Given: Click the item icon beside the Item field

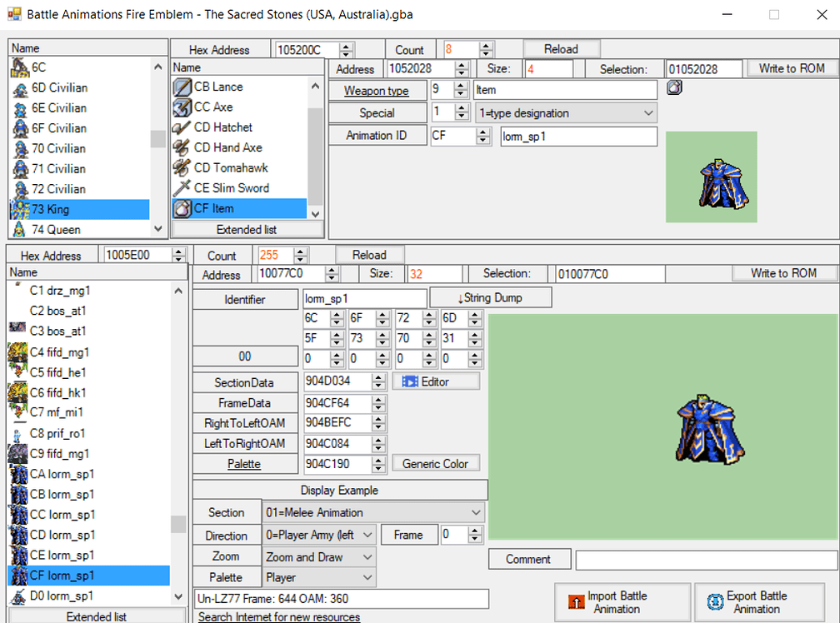Looking at the screenshot, I should click(673, 87).
